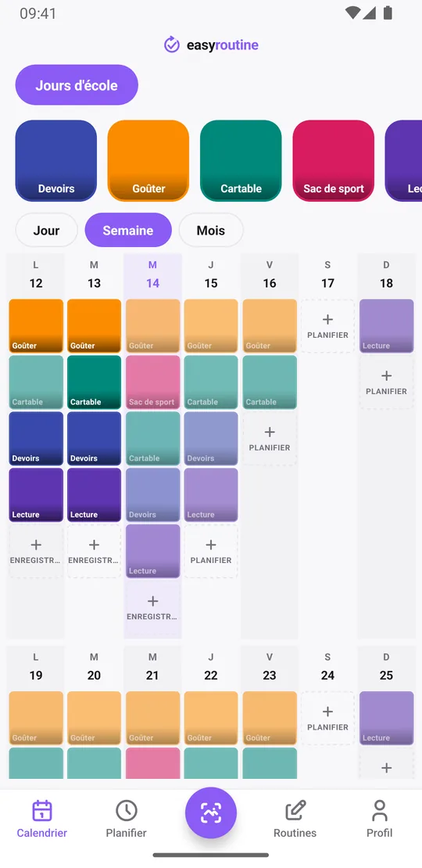Screen dimensions: 422x868
Task: Open the Routines tab
Action: (x=295, y=819)
